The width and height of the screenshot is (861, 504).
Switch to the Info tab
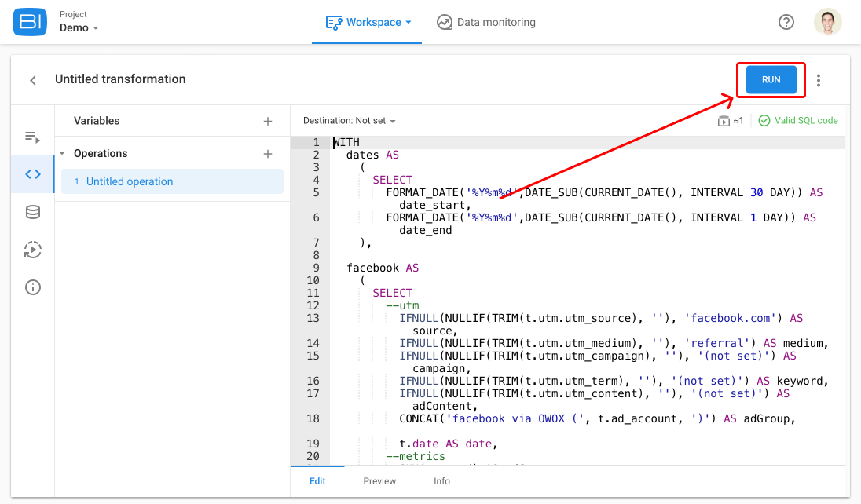[x=441, y=481]
